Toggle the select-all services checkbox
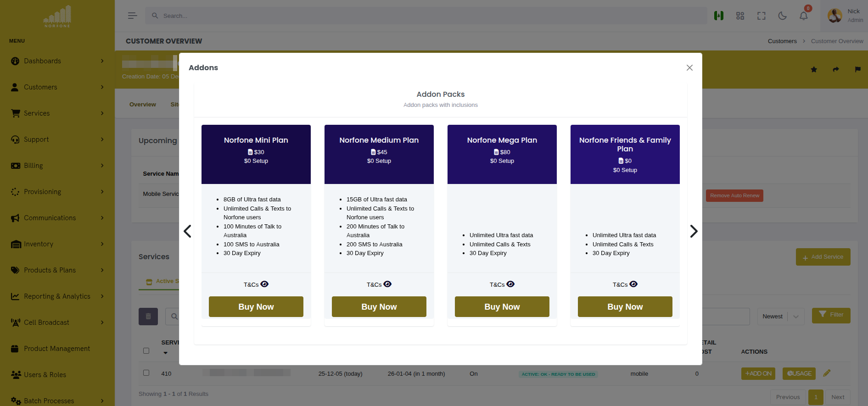868x406 pixels. (x=146, y=351)
